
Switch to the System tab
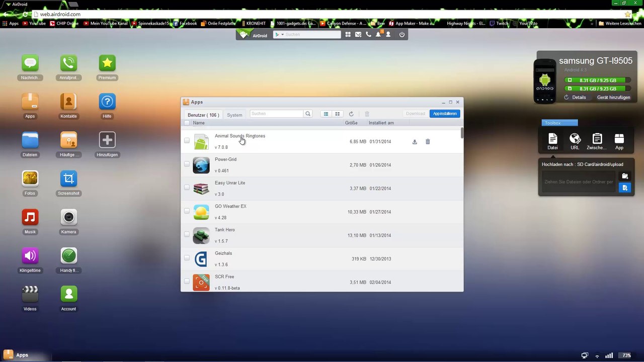click(x=234, y=115)
